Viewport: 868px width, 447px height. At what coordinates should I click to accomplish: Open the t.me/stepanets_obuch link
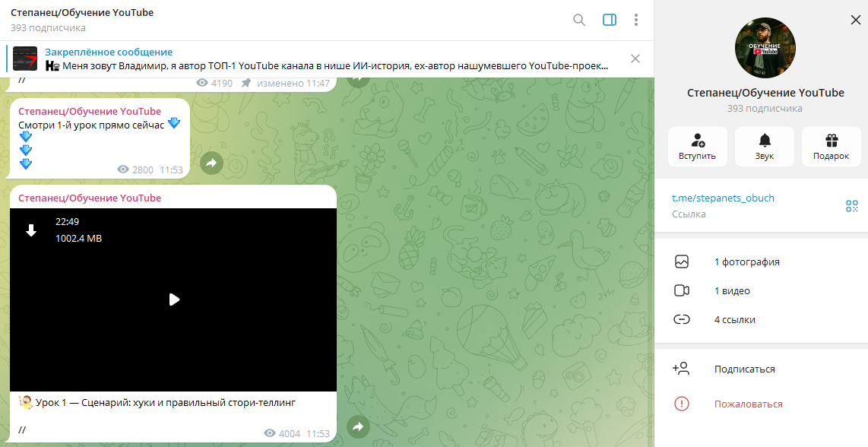click(723, 198)
